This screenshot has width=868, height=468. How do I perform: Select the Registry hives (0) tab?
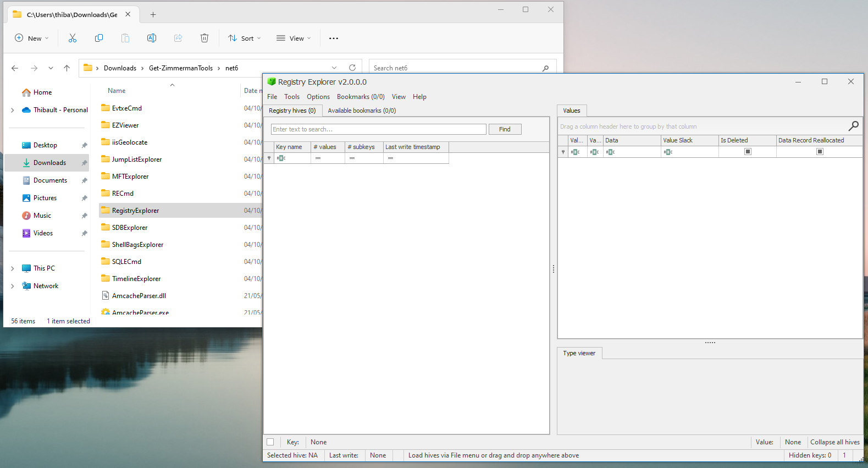[292, 111]
